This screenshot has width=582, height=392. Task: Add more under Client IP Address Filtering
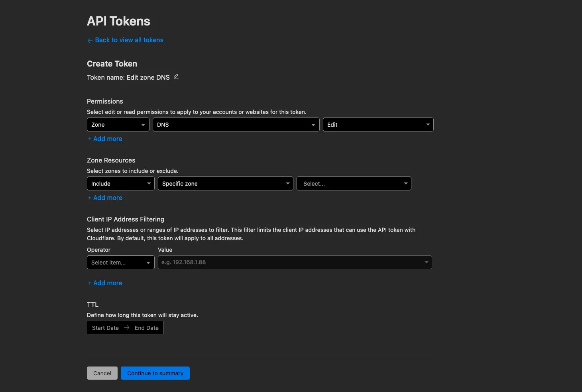point(105,283)
